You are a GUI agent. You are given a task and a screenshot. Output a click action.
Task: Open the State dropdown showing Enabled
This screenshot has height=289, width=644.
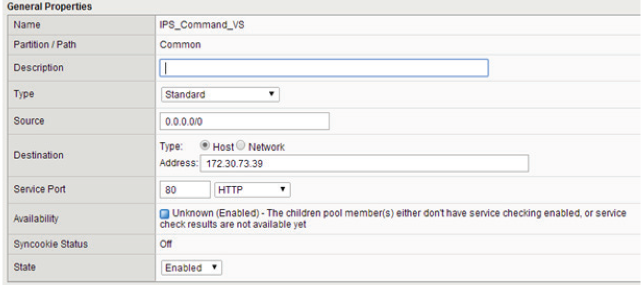tap(191, 268)
